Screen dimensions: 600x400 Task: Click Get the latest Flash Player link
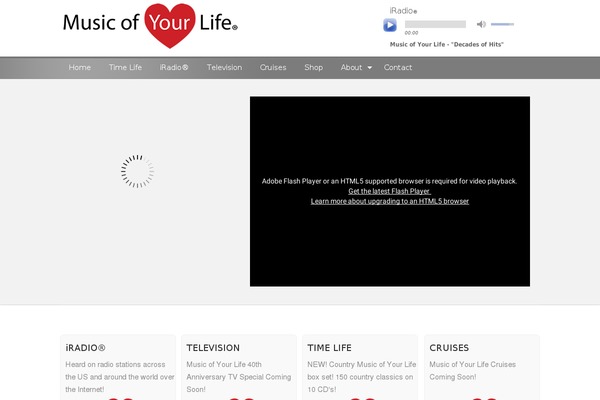(389, 191)
